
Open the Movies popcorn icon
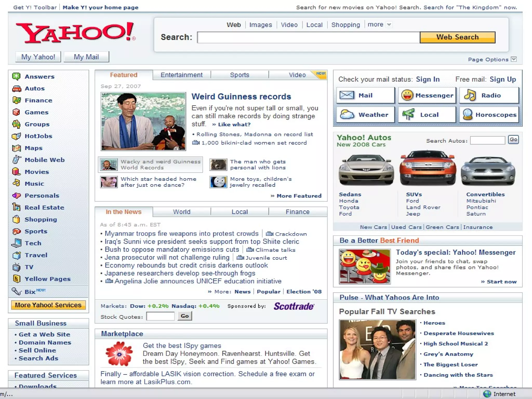click(16, 172)
